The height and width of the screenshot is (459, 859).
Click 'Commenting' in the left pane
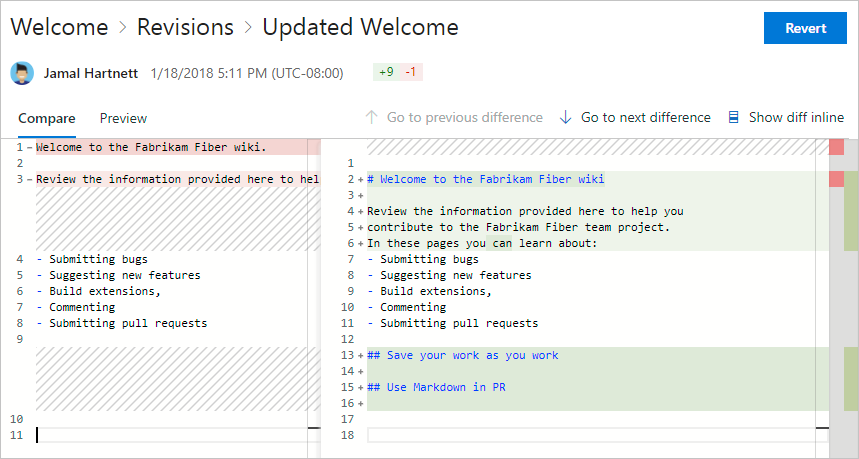click(82, 307)
